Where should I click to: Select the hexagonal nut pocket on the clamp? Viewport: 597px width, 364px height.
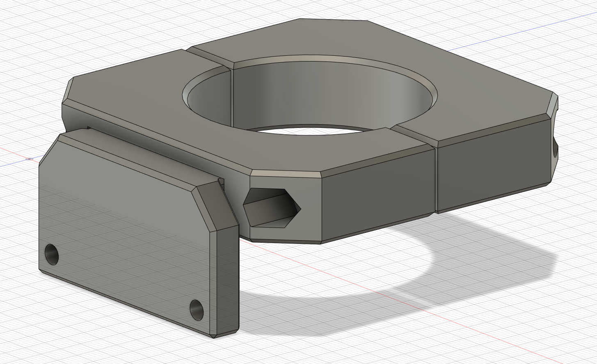pyautogui.click(x=272, y=208)
